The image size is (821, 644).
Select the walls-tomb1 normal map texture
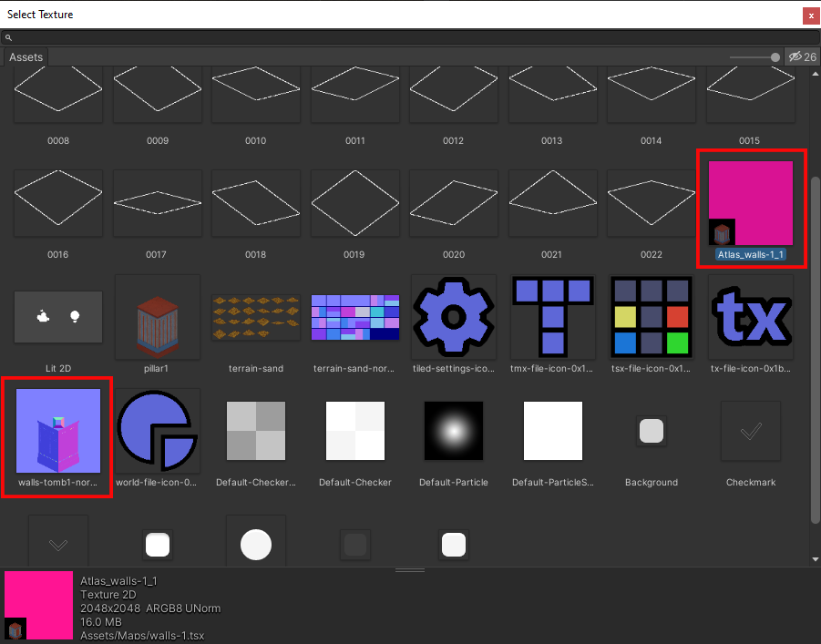(x=56, y=431)
